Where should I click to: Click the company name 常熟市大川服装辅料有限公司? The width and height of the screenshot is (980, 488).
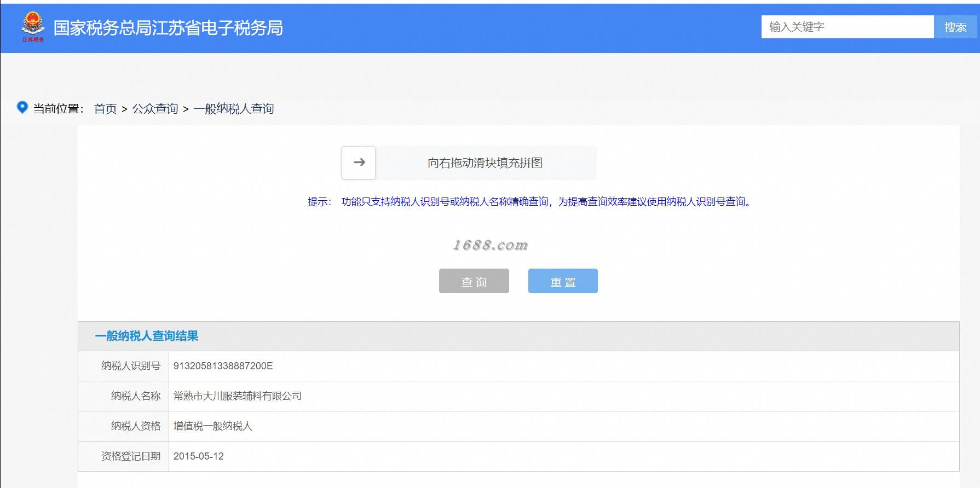[x=237, y=396]
